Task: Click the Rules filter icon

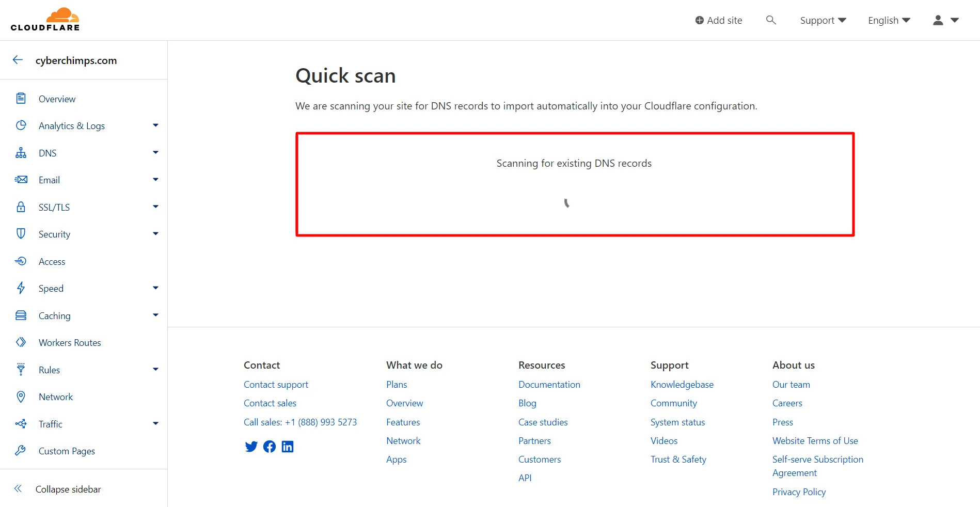Action: [x=21, y=370]
